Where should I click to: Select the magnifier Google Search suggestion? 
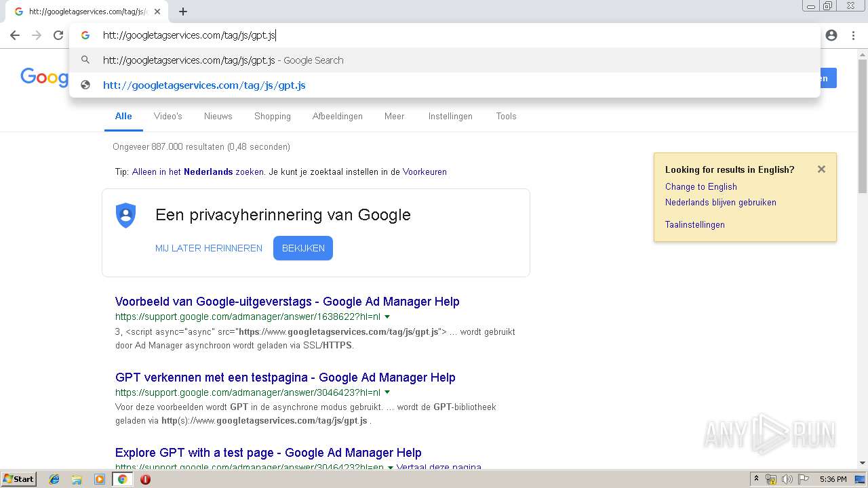pos(445,60)
